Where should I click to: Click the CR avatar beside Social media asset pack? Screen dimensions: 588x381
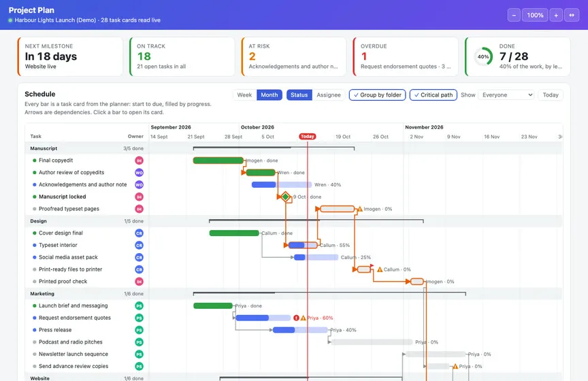point(139,257)
